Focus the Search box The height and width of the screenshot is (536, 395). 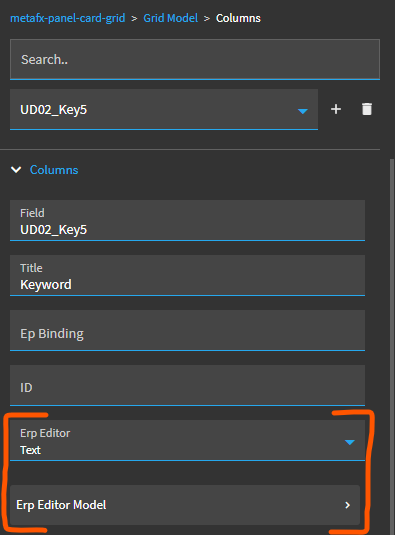coord(195,59)
